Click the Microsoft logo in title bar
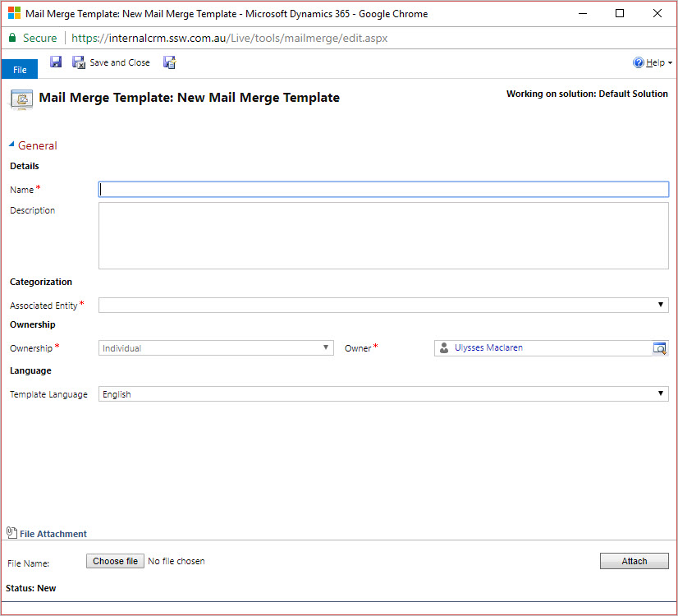The height and width of the screenshot is (616, 678). coord(14,13)
